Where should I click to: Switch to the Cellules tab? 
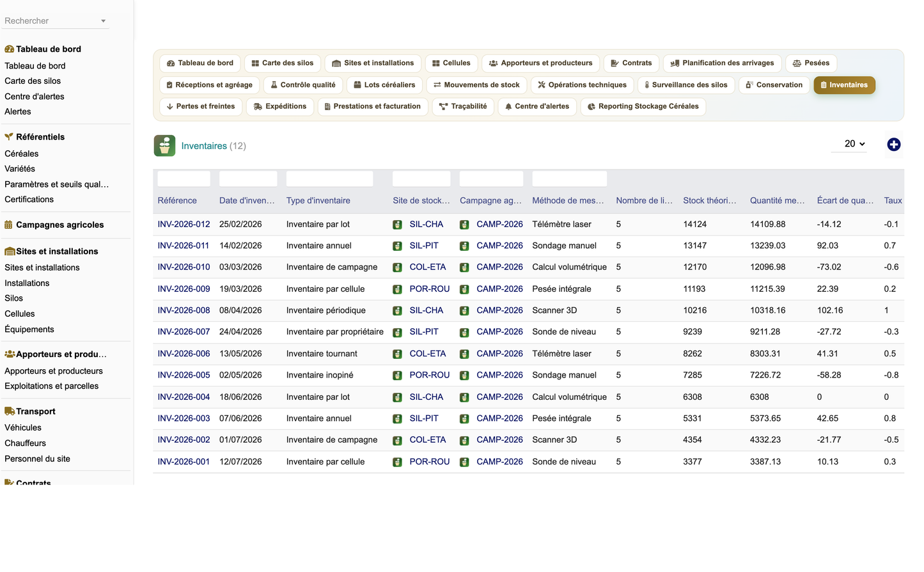(451, 63)
